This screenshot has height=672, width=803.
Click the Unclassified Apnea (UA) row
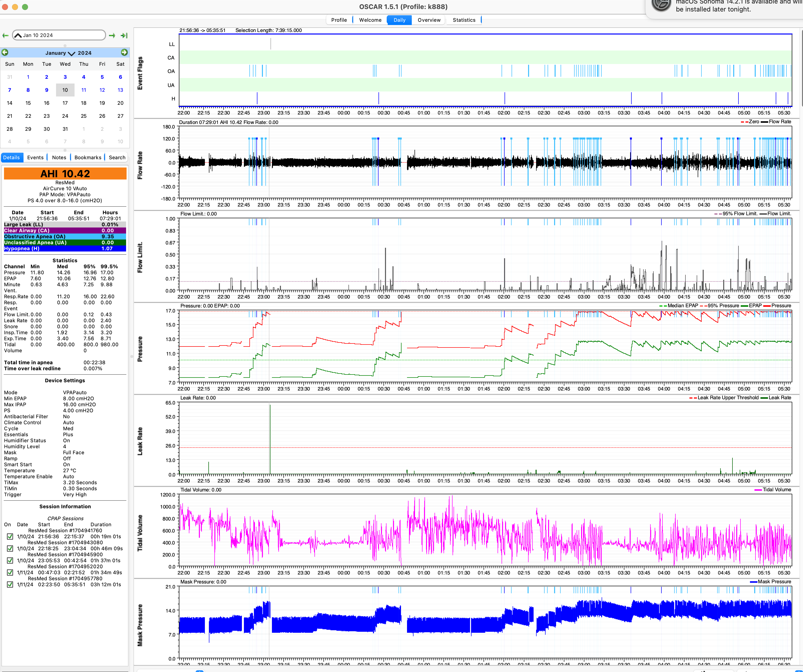(x=65, y=242)
